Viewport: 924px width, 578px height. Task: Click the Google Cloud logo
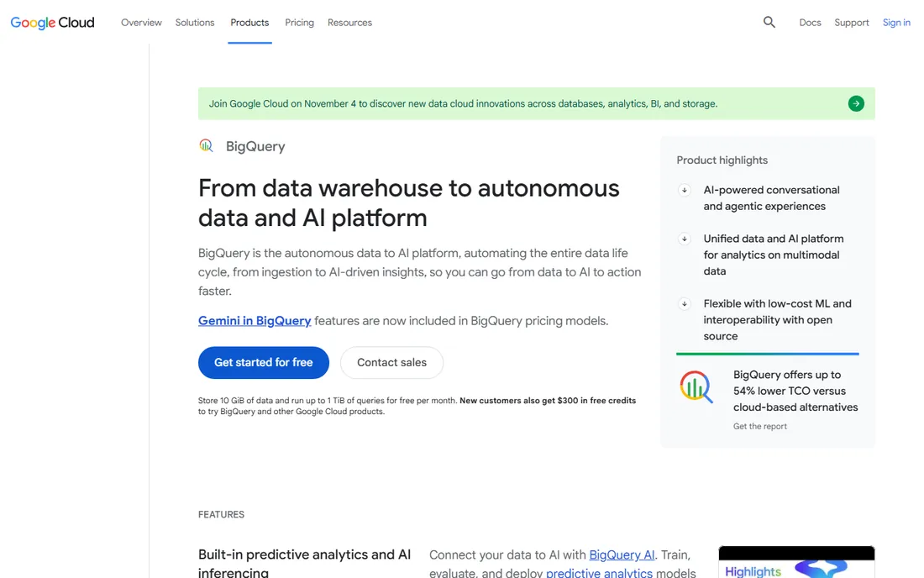pyautogui.click(x=52, y=23)
